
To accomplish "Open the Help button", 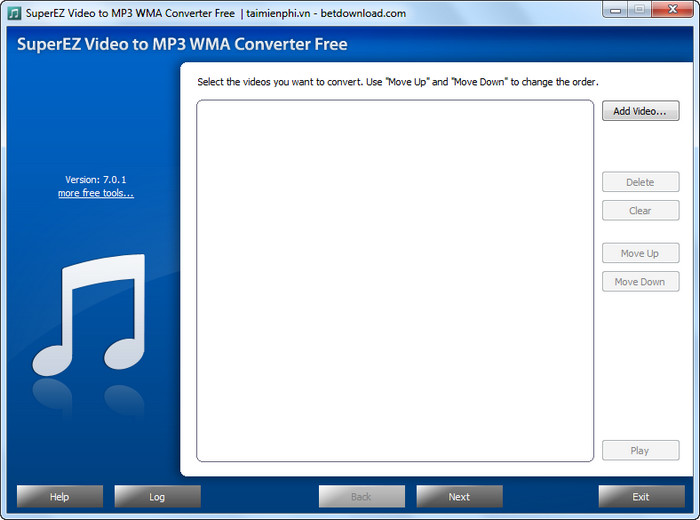I will (60, 496).
